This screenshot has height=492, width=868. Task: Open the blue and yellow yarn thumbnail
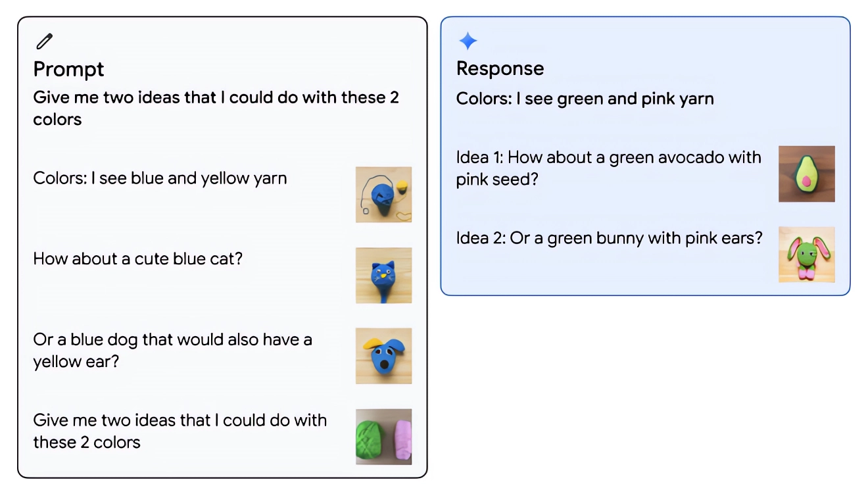[383, 194]
